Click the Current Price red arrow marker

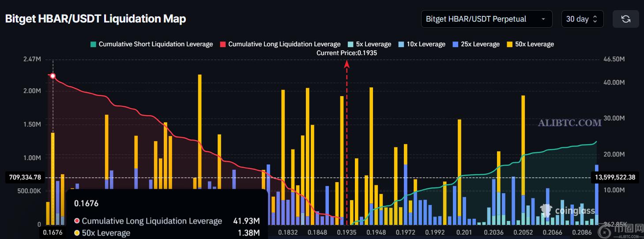point(347,64)
